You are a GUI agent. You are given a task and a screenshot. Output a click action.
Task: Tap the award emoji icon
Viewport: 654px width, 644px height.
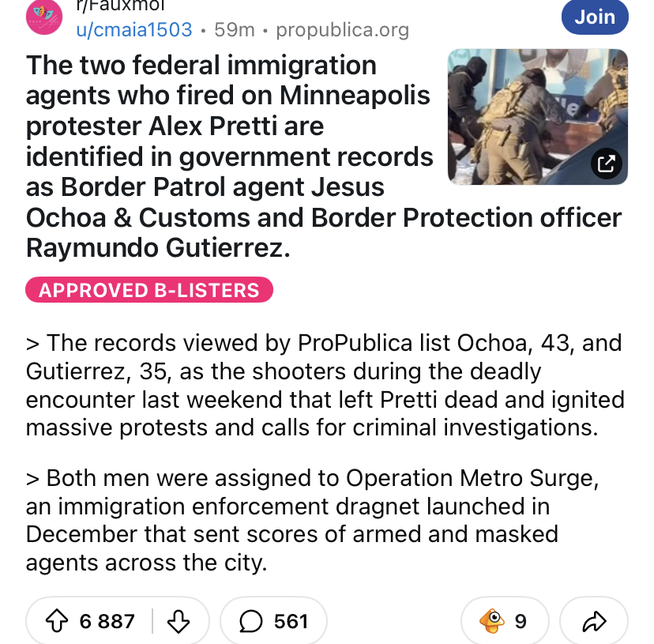point(492,622)
